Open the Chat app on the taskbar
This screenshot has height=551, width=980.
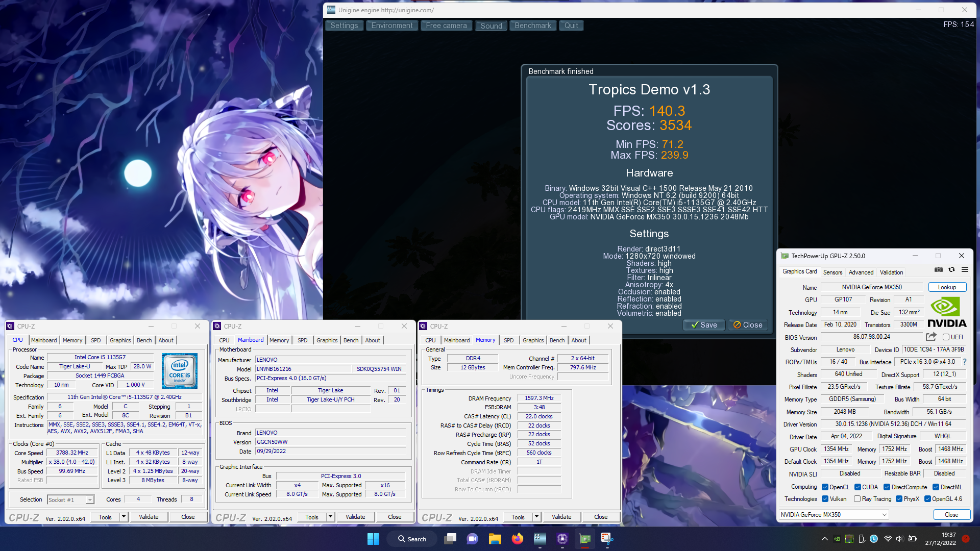472,539
